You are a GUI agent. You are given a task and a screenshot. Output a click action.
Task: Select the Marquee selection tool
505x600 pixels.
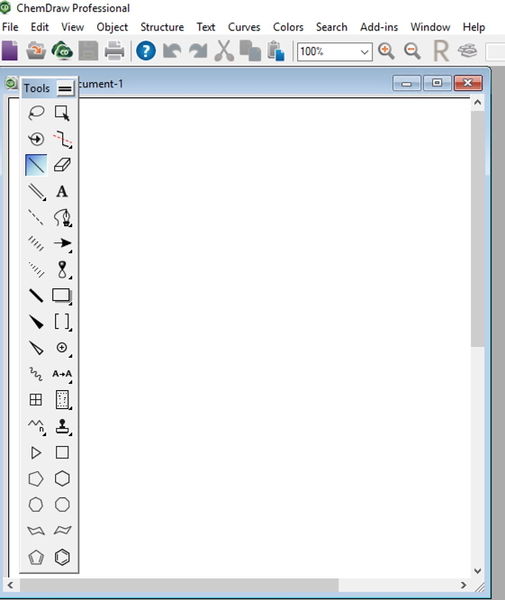coord(62,113)
